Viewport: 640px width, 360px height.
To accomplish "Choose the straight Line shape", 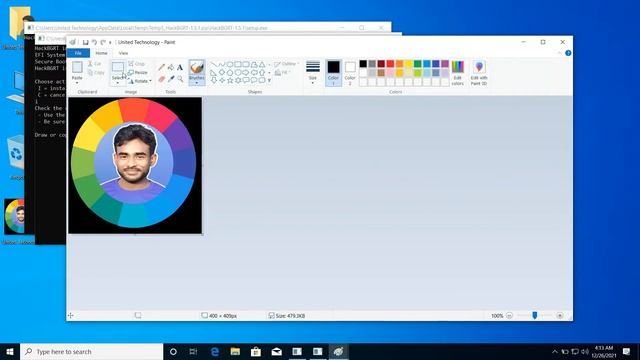I will 213,64.
